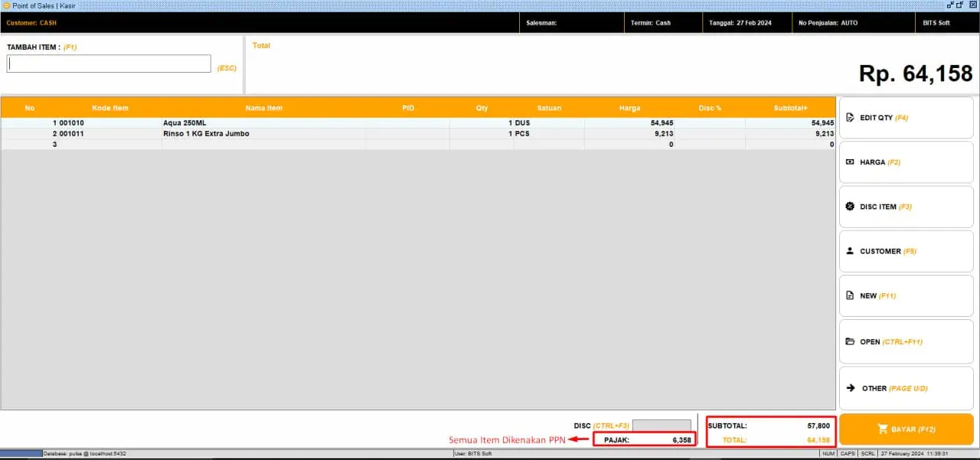Click the Harga money icon
The image size is (980, 460).
click(850, 162)
